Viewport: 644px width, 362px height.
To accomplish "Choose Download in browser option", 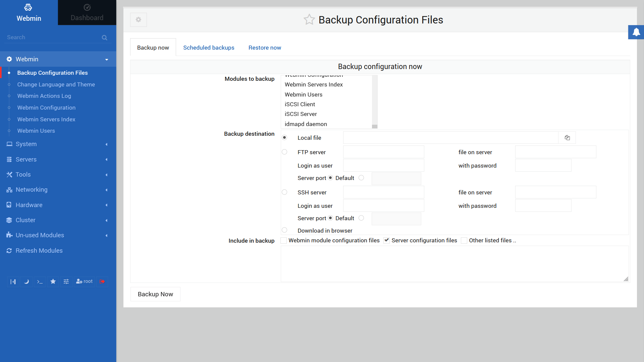I will click(x=284, y=230).
